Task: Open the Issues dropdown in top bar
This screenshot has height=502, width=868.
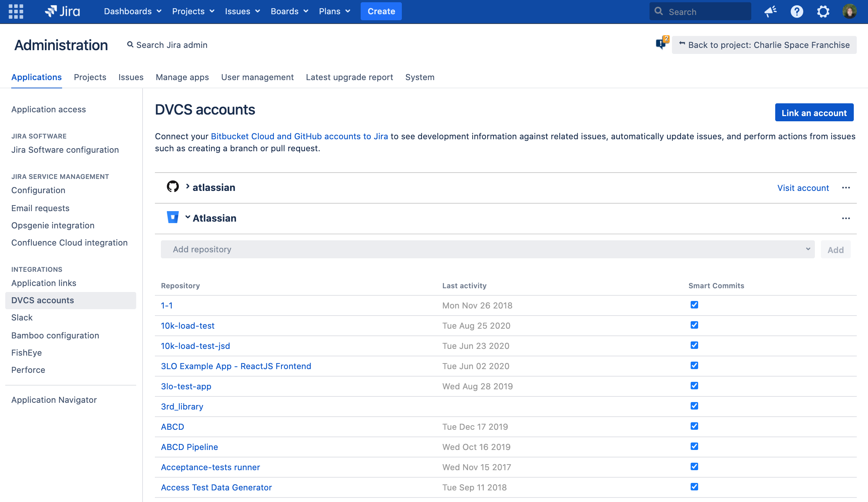Action: pos(242,11)
